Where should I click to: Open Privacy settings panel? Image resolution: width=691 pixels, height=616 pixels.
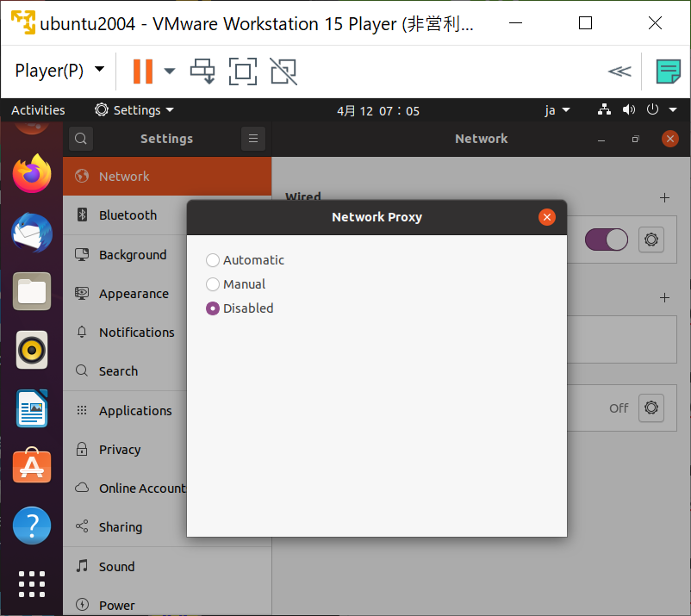[x=125, y=450]
